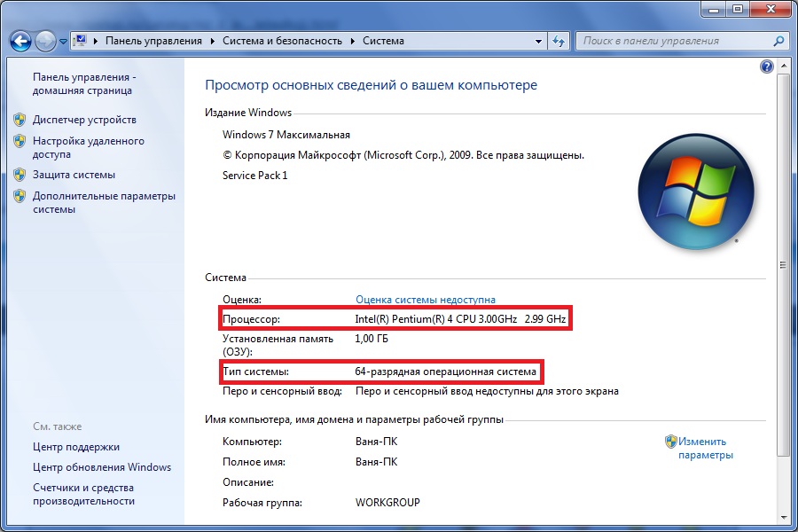Click the WORKGROUP value

tap(387, 503)
